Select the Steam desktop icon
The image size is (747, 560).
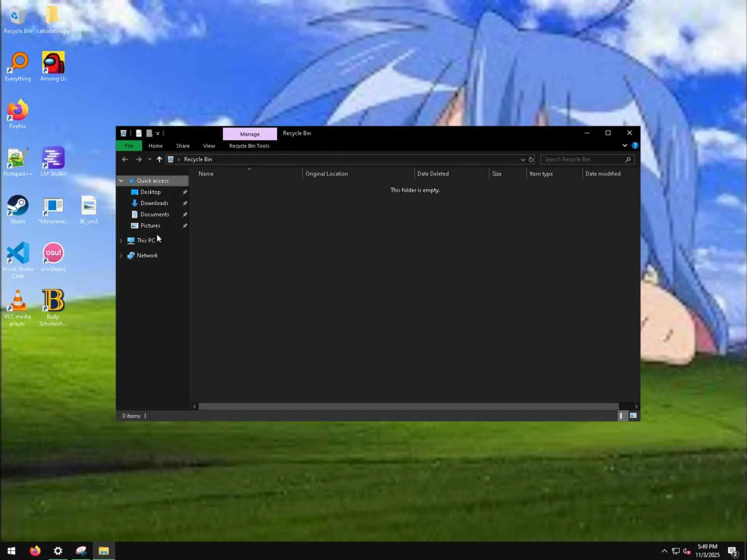pos(18,210)
